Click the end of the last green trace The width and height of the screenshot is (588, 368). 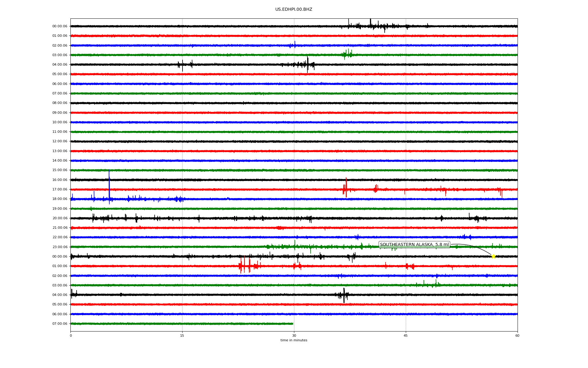[292, 324]
